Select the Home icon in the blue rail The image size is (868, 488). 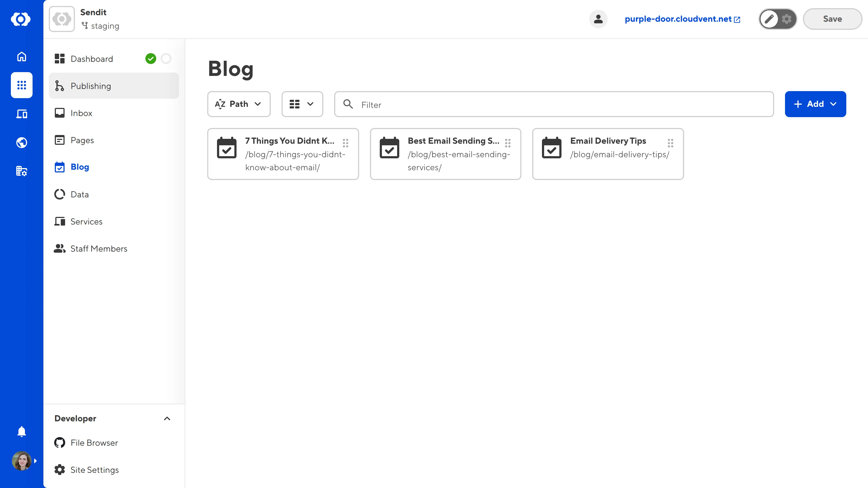point(21,57)
